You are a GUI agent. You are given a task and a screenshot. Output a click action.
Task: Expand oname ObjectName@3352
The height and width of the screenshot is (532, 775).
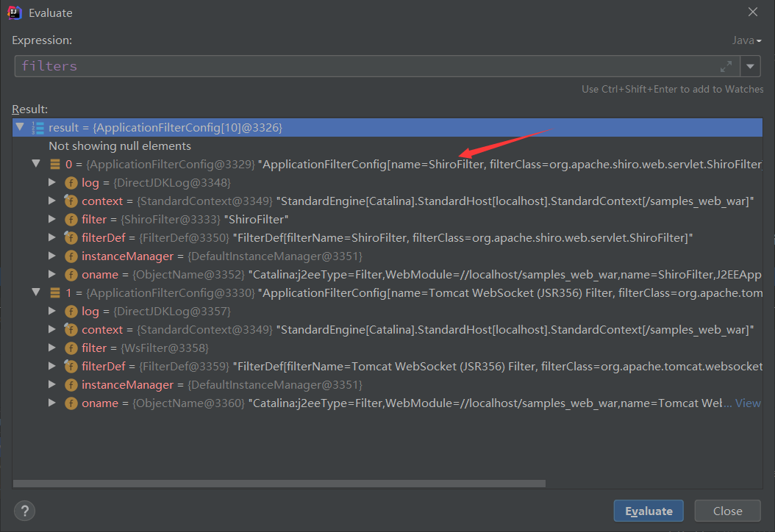tap(52, 273)
